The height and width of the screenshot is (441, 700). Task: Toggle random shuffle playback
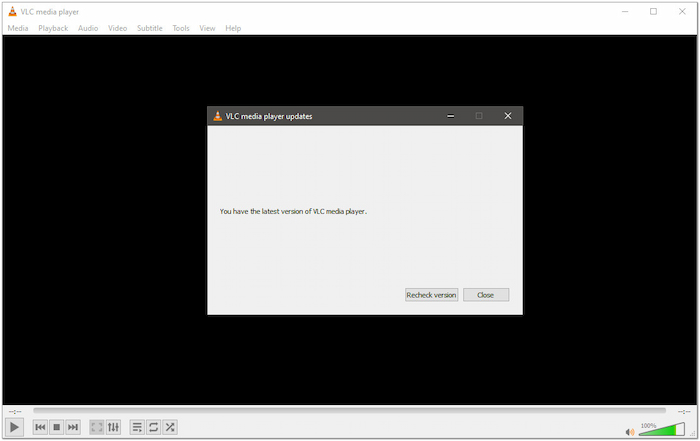[x=170, y=427]
